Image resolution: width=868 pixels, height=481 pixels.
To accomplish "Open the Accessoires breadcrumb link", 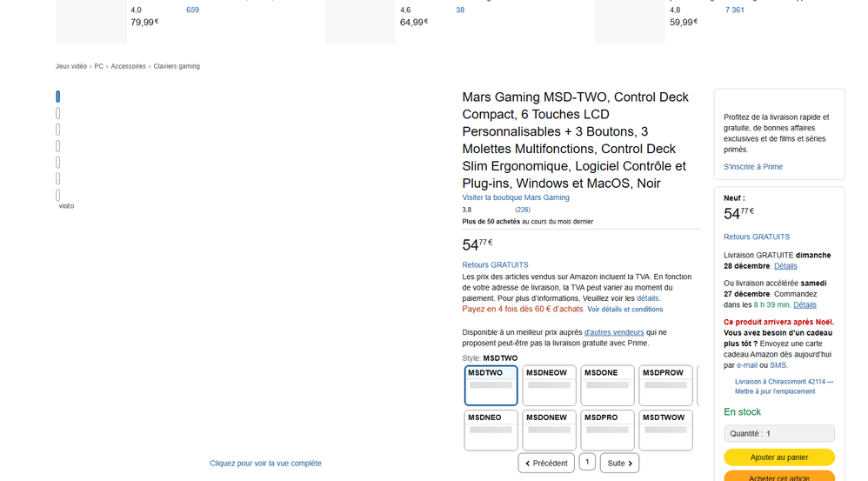I will coord(128,66).
